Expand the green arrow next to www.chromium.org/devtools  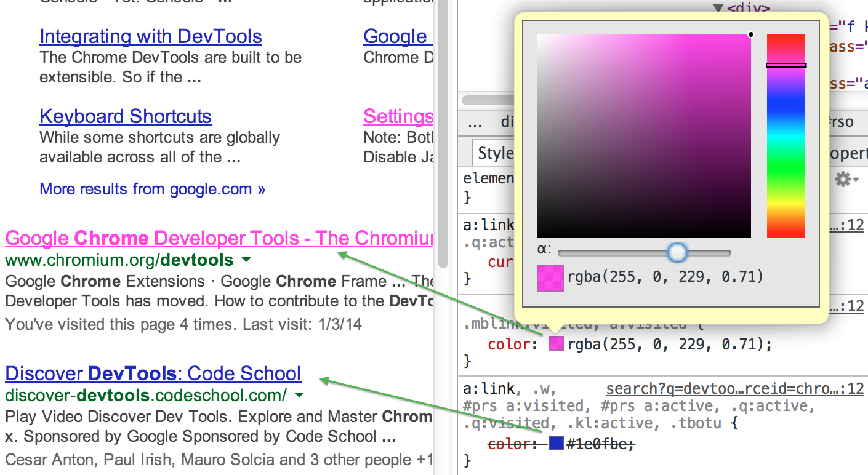point(247,260)
